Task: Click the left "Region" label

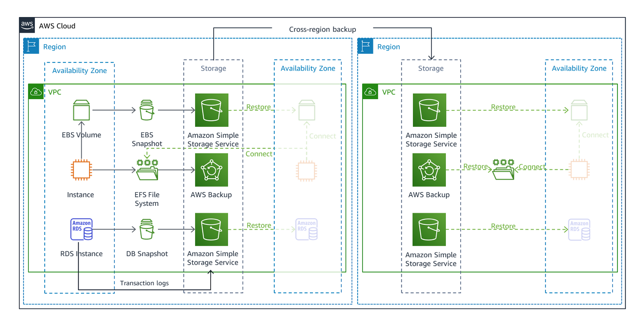Action: point(55,47)
